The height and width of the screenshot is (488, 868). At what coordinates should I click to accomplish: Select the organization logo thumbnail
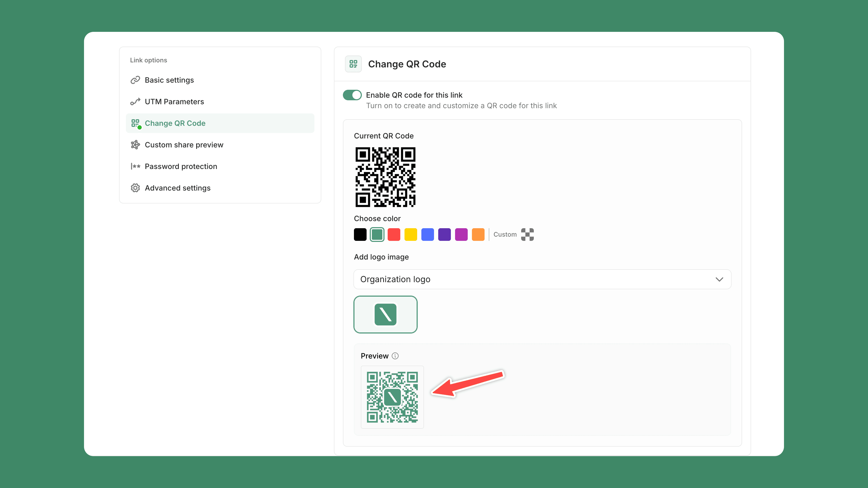point(386,315)
